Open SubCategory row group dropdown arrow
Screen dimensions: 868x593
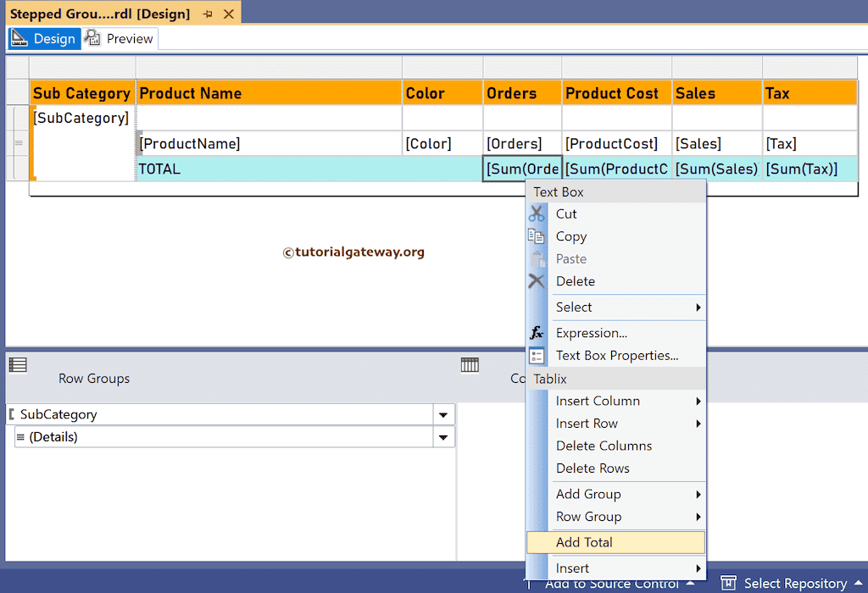coord(443,414)
